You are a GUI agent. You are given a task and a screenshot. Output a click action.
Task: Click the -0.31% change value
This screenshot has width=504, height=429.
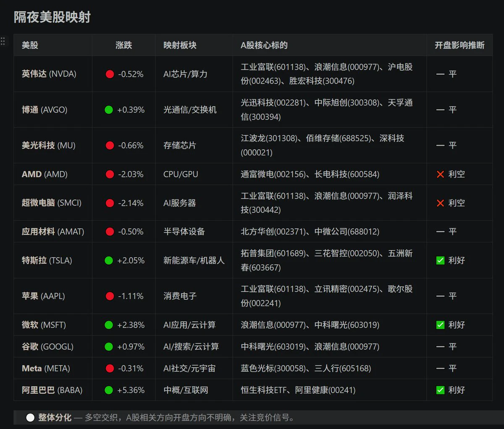tap(131, 369)
